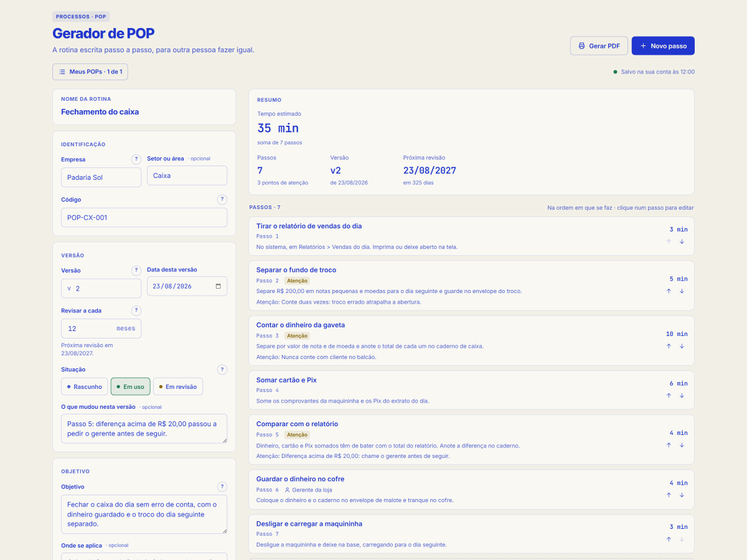This screenshot has width=747, height=560.
Task: Move 'Contar o dinheiro da gaveta' up
Action: [x=669, y=346]
